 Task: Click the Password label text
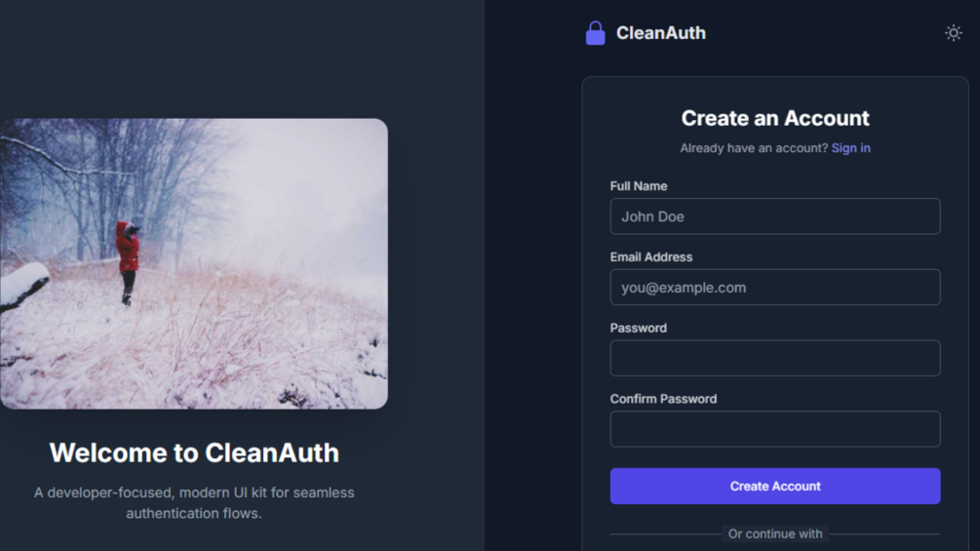(638, 328)
